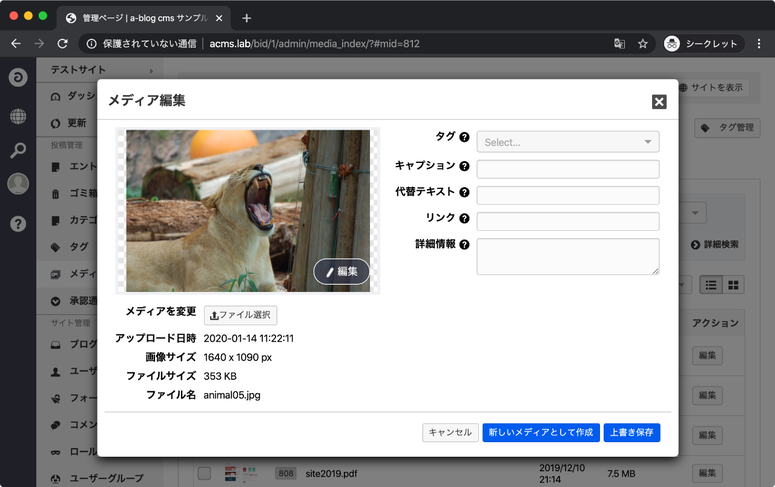Close the メディア編集 dialog with X icon
Viewport: 775px width, 487px height.
[659, 101]
